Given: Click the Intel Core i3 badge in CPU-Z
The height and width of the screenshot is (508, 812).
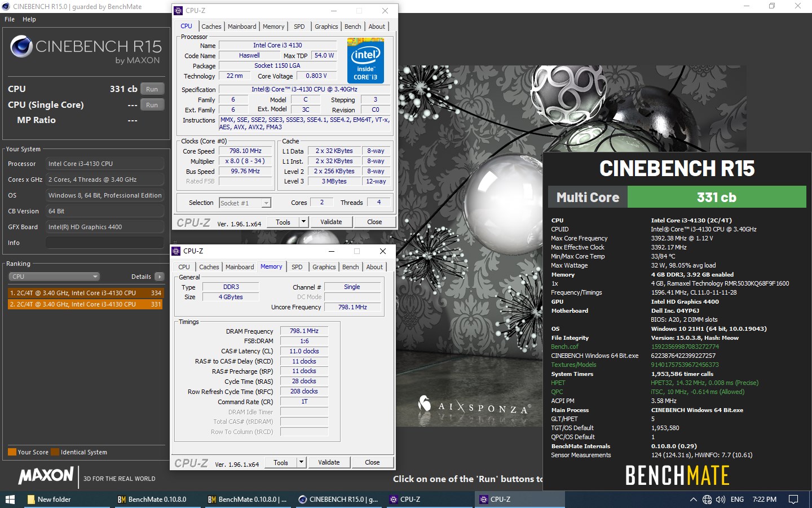Looking at the screenshot, I should coord(365,61).
